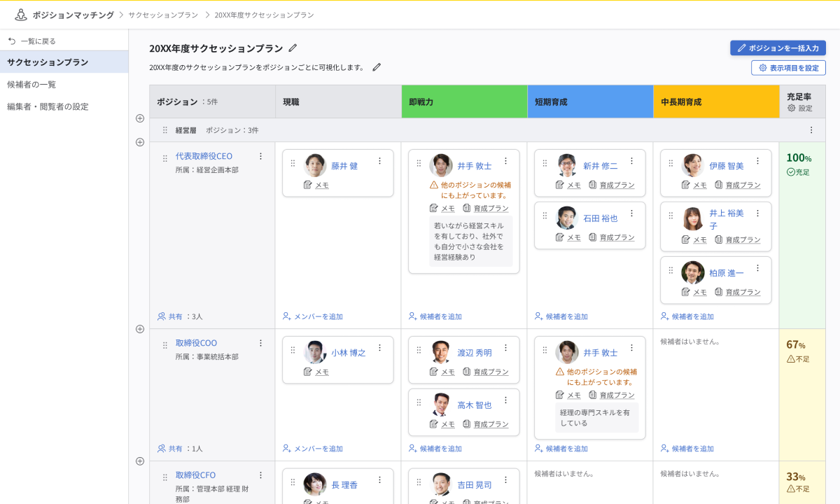Screen dimensions: 840x504
Task: Click the 中長期育成 yellow column header
Action: [716, 101]
